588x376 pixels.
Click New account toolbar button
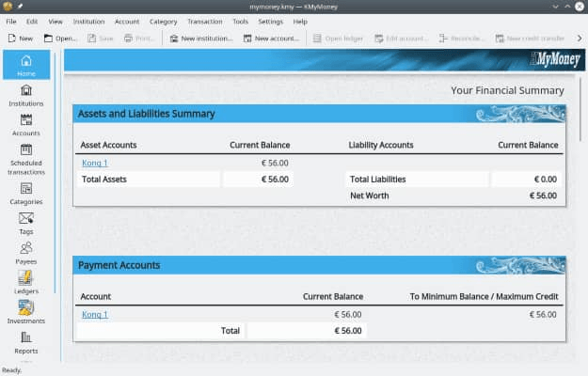pos(272,39)
